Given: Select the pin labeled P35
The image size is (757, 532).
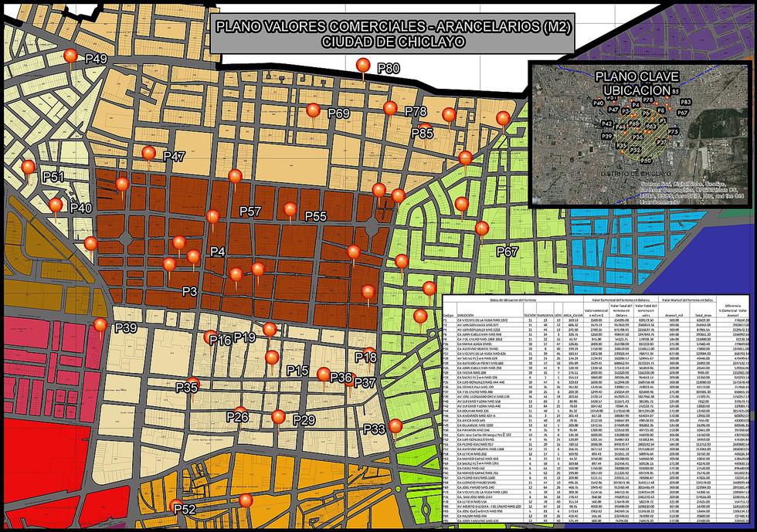Looking at the screenshot, I should 193,385.
